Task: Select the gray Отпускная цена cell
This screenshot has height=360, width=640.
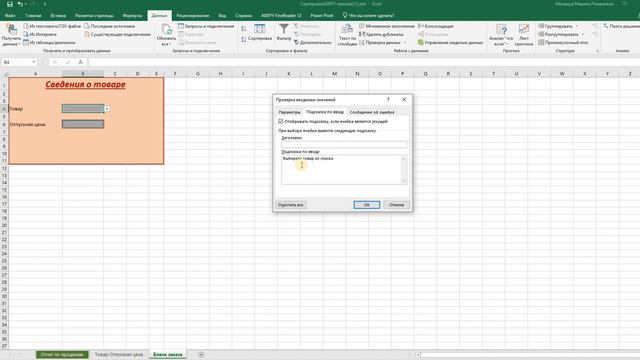Action: [83, 124]
